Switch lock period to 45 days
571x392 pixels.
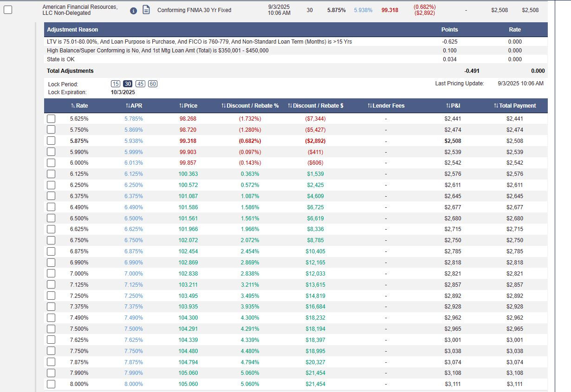(x=140, y=84)
